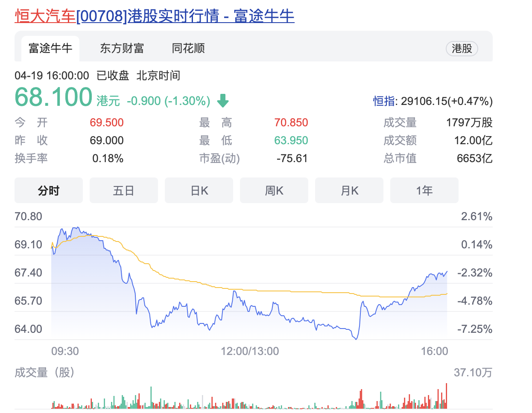
Task: Click the 16:00 time axis label
Action: pyautogui.click(x=435, y=352)
